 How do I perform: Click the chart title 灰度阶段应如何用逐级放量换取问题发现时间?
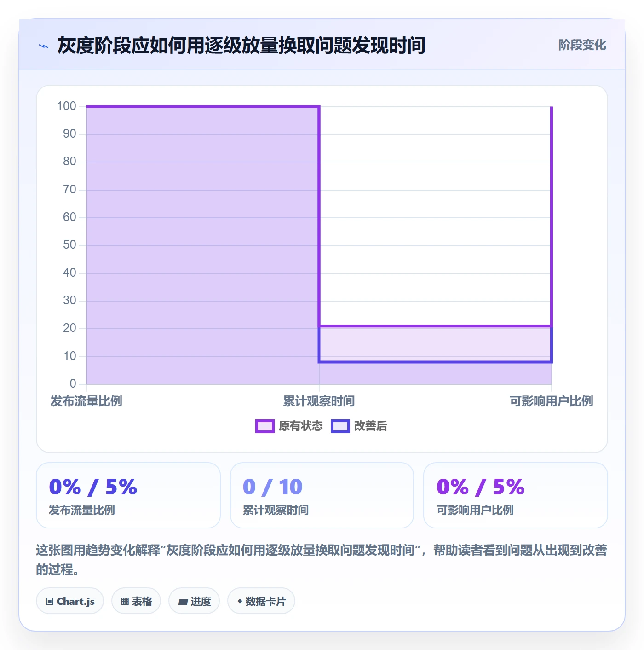pyautogui.click(x=241, y=46)
